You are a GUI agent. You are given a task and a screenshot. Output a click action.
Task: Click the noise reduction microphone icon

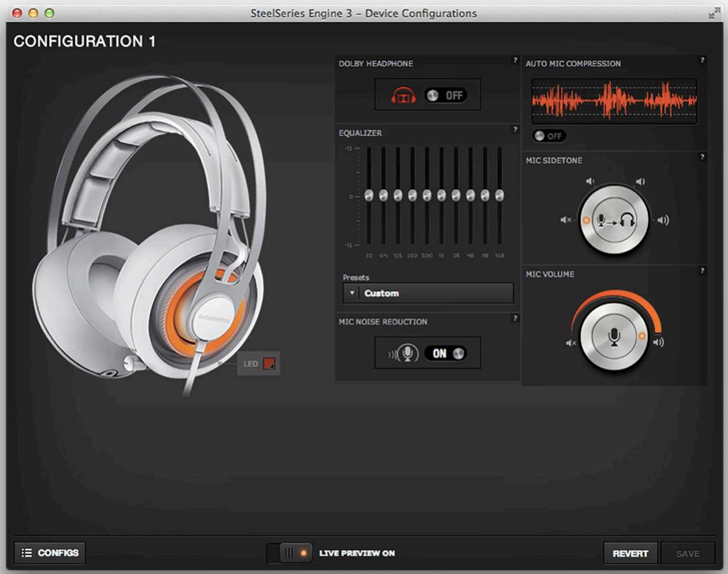coord(404,353)
